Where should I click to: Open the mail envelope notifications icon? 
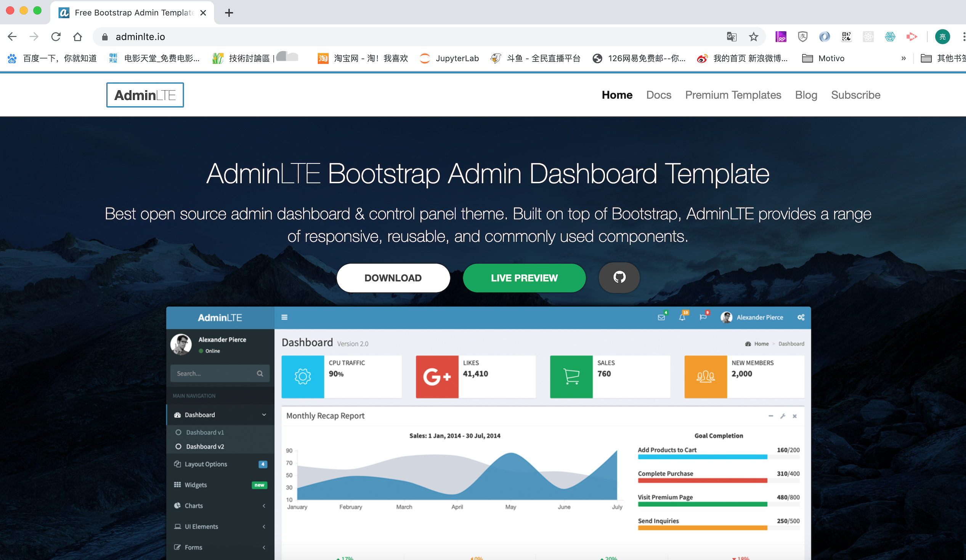[662, 317]
